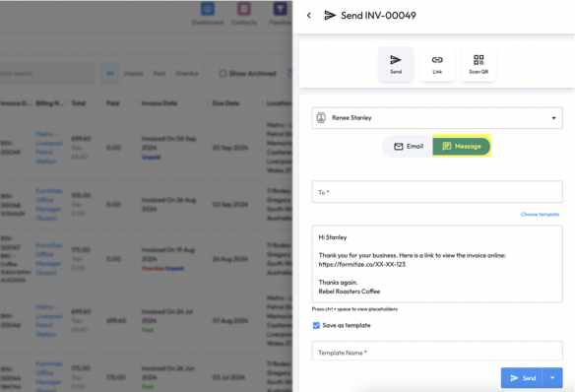This screenshot has height=392, width=575.
Task: Select the Send paper-plane option
Action: (396, 64)
